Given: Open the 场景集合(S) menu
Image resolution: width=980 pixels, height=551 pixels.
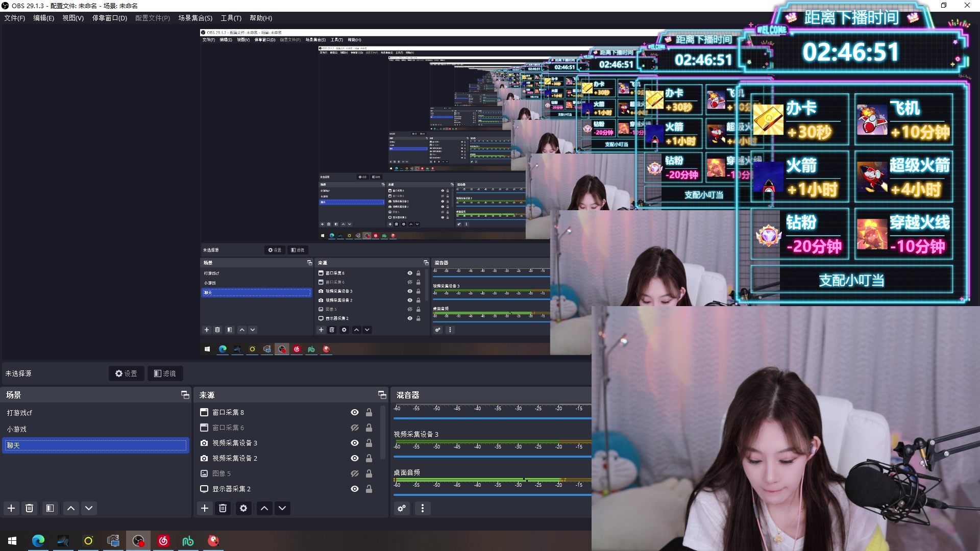Looking at the screenshot, I should [x=195, y=18].
